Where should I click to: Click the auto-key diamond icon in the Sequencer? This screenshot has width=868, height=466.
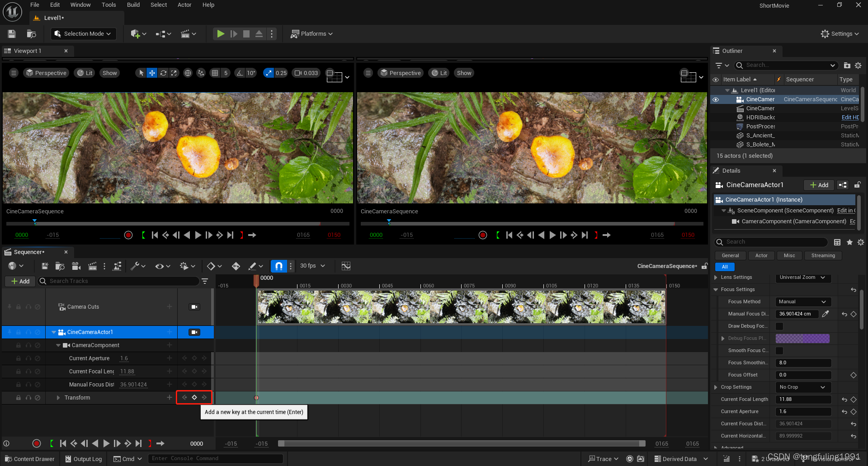(236, 266)
